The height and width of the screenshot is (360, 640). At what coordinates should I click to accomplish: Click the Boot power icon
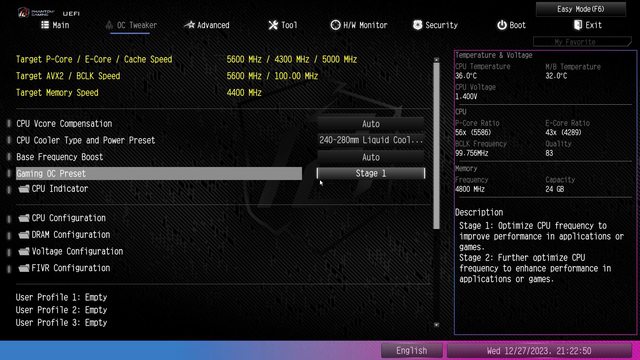pos(502,25)
